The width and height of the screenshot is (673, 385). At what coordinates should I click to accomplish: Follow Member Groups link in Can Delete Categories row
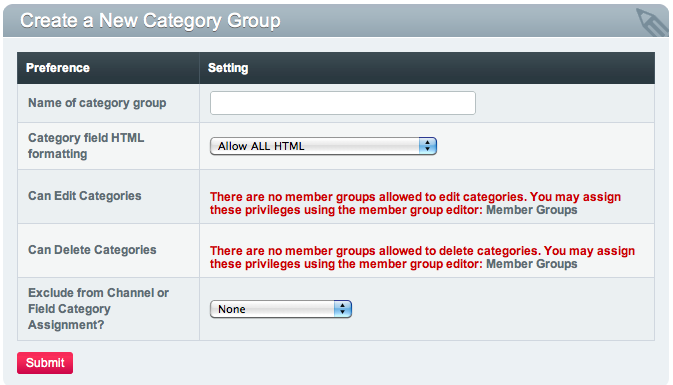coord(531,264)
